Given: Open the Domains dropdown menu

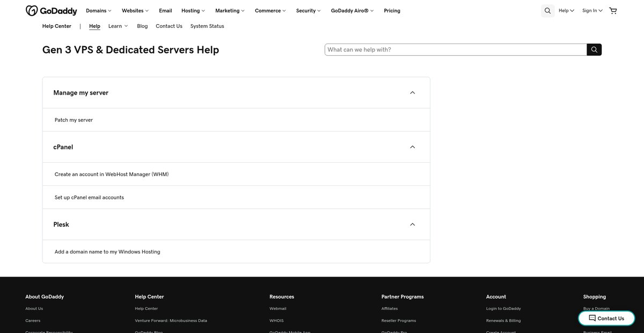Looking at the screenshot, I should (x=99, y=11).
